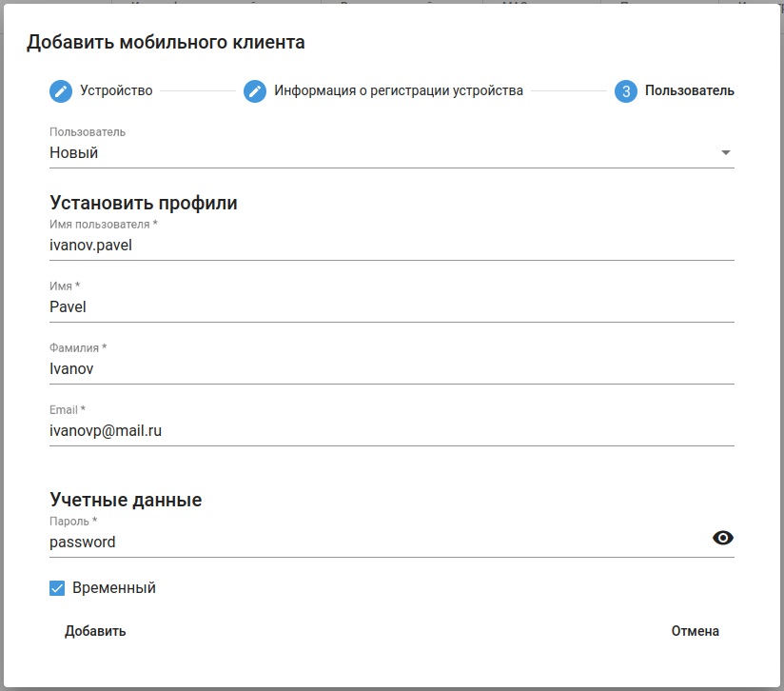The width and height of the screenshot is (784, 691).
Task: Open the Пользователь dropdown arrow
Action: click(725, 152)
